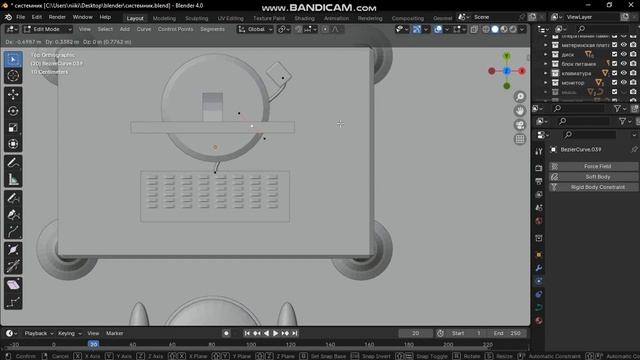Click the Rigid Body Constraint button
The width and height of the screenshot is (640, 360).
pyautogui.click(x=593, y=187)
